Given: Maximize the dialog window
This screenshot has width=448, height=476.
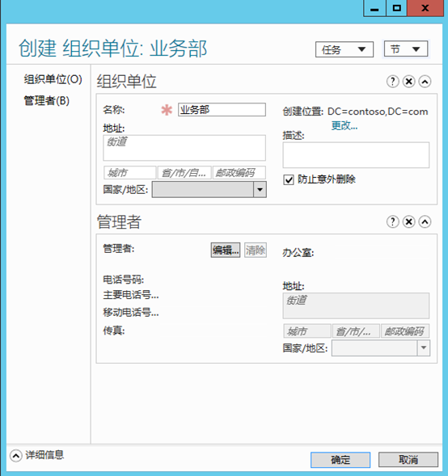Looking at the screenshot, I should pyautogui.click(x=397, y=8).
